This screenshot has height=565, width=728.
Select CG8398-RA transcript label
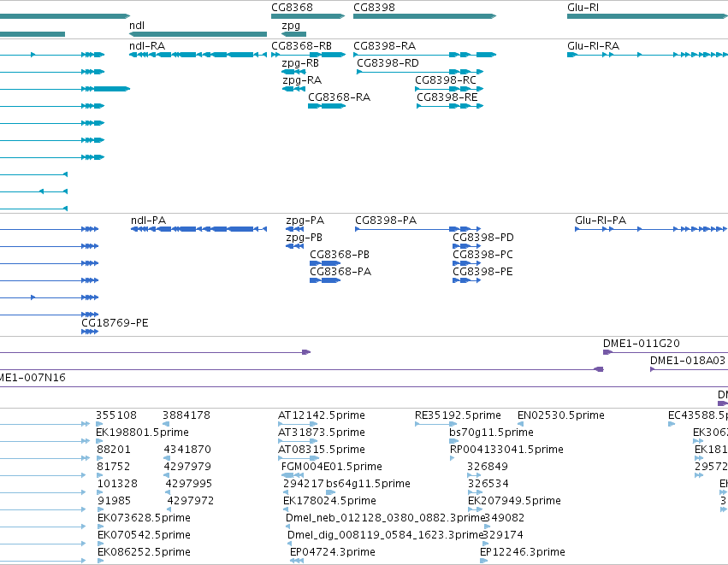click(384, 46)
